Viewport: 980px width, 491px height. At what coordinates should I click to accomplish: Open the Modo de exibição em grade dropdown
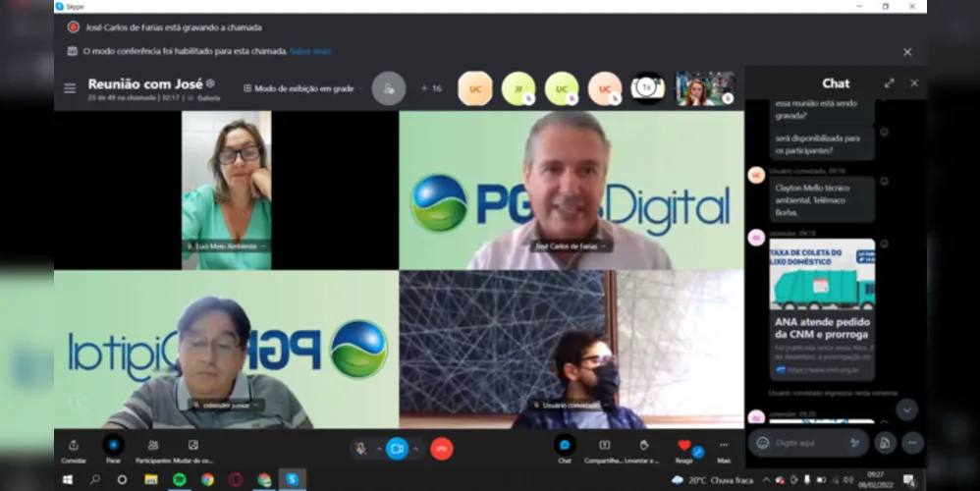pos(303,88)
